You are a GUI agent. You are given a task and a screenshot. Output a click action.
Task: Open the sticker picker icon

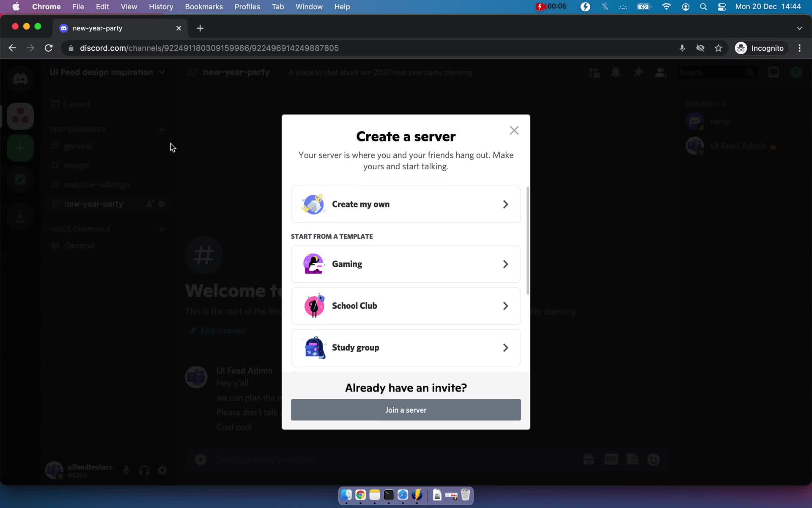[x=633, y=459]
